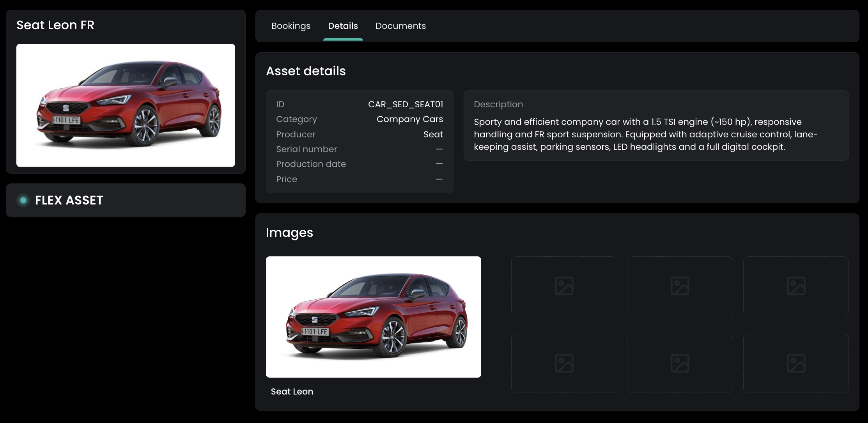Click the Serial number row dash
The width and height of the screenshot is (868, 423).
439,149
